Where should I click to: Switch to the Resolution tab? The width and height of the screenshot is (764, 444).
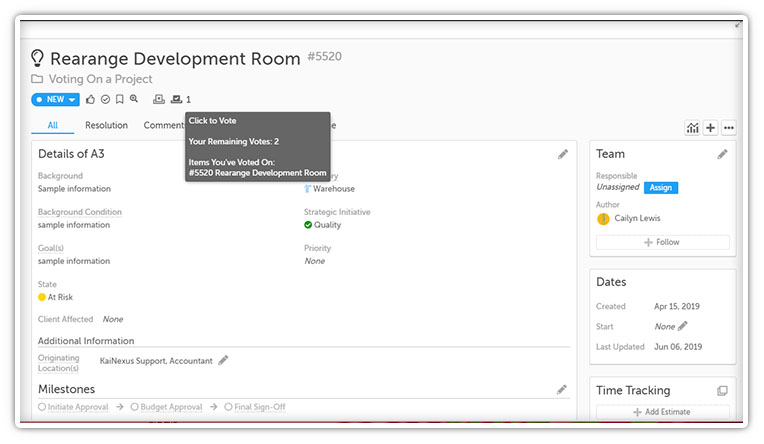tap(106, 125)
